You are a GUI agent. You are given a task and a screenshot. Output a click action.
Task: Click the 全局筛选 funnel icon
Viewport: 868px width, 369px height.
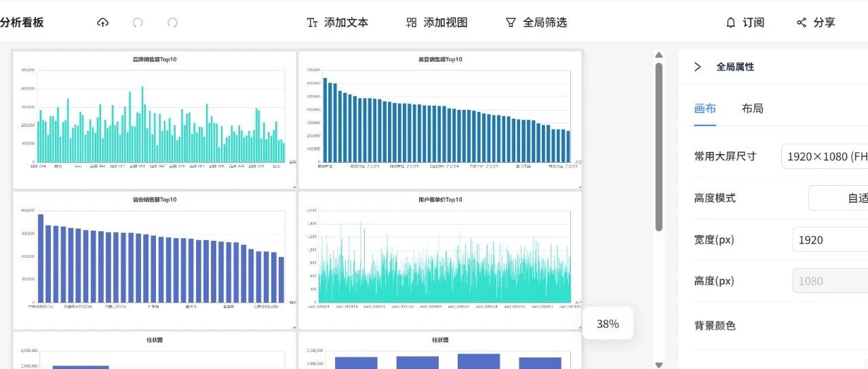(x=511, y=22)
